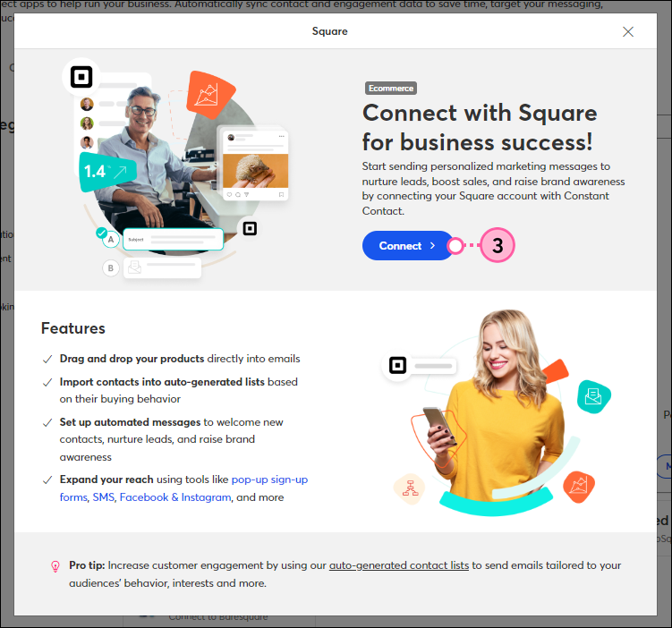
Task: Click the 'Square' dialog title
Action: coord(329,31)
